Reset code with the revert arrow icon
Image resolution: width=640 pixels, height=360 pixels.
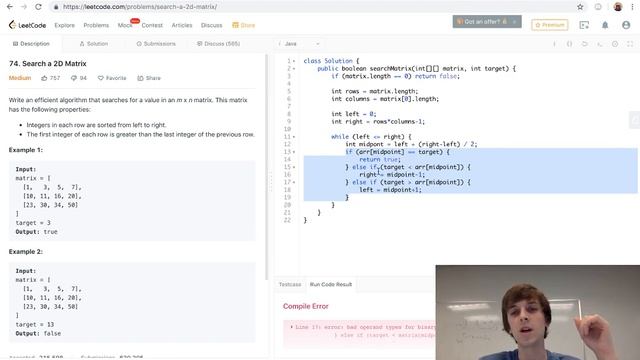tap(584, 44)
